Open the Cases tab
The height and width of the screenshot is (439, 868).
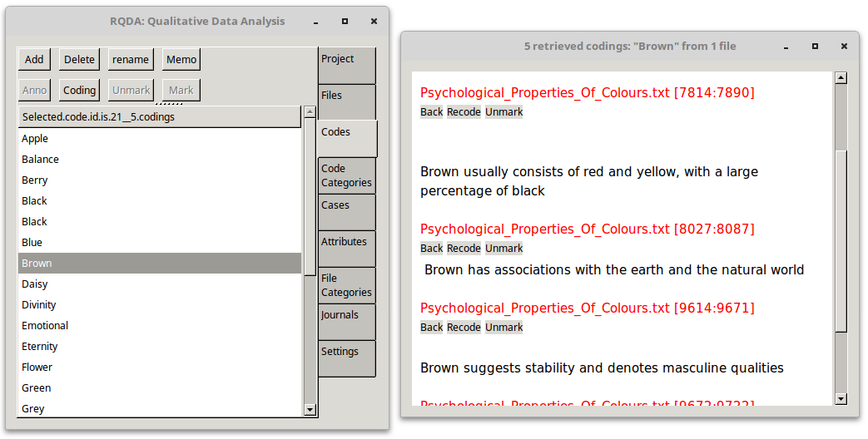[346, 212]
